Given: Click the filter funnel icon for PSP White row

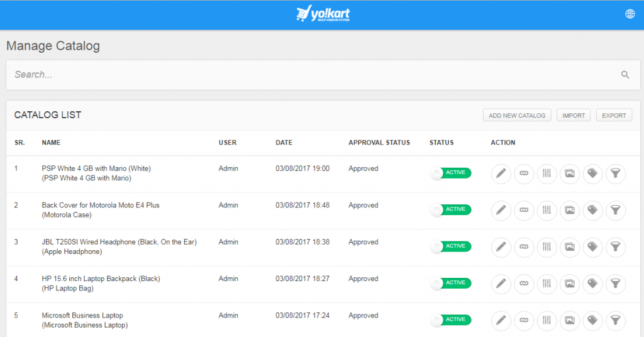Looking at the screenshot, I should pos(616,174).
